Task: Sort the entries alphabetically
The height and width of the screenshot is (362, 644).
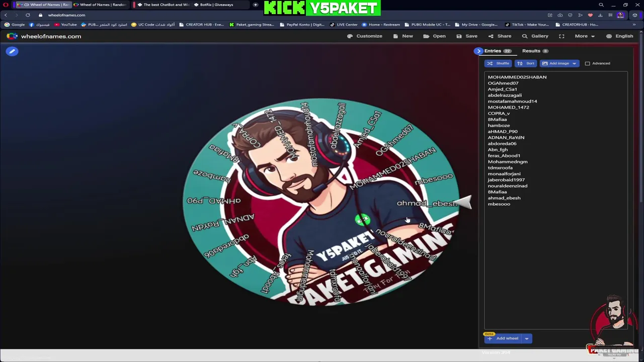Action: [x=526, y=63]
